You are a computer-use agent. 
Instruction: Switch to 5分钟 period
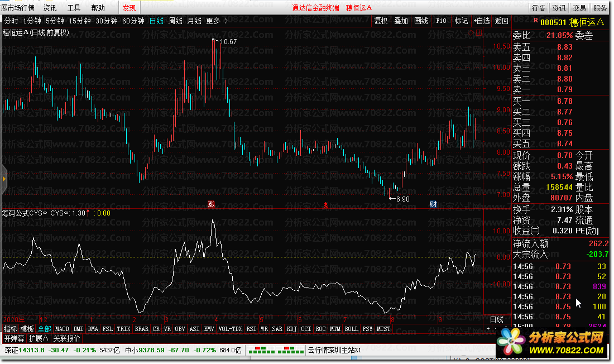click(x=55, y=21)
